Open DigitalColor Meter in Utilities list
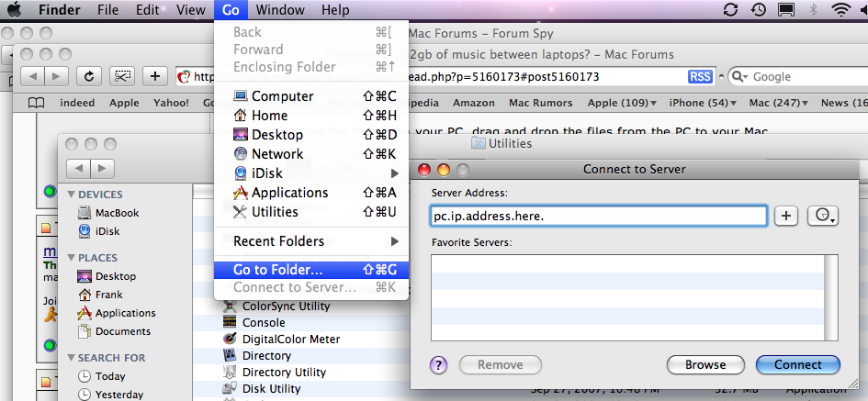Image resolution: width=868 pixels, height=401 pixels. coord(290,340)
